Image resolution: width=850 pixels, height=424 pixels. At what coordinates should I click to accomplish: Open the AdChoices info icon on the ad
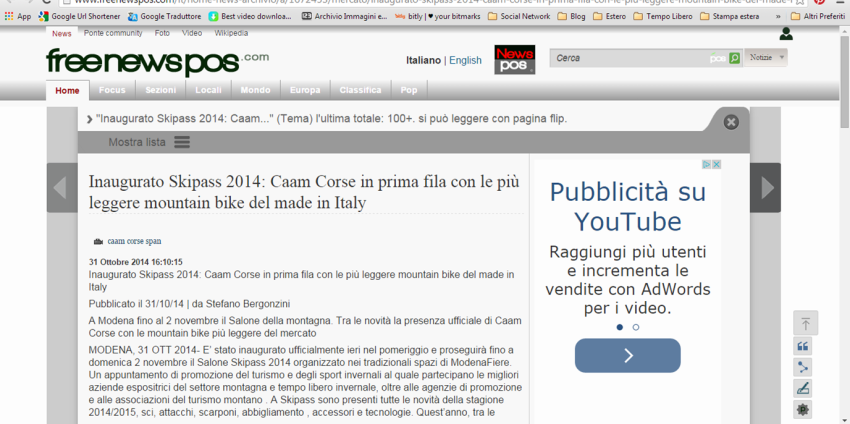pyautogui.click(x=707, y=164)
